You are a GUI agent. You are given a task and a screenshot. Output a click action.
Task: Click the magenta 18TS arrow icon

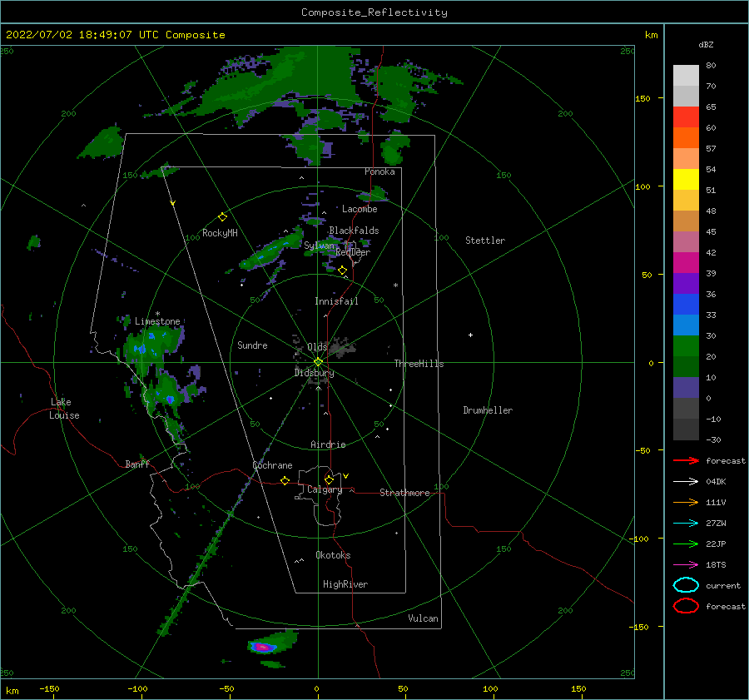pos(686,565)
